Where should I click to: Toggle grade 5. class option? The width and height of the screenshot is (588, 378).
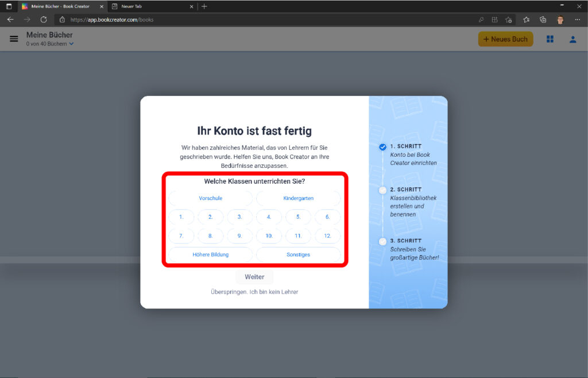[298, 217]
